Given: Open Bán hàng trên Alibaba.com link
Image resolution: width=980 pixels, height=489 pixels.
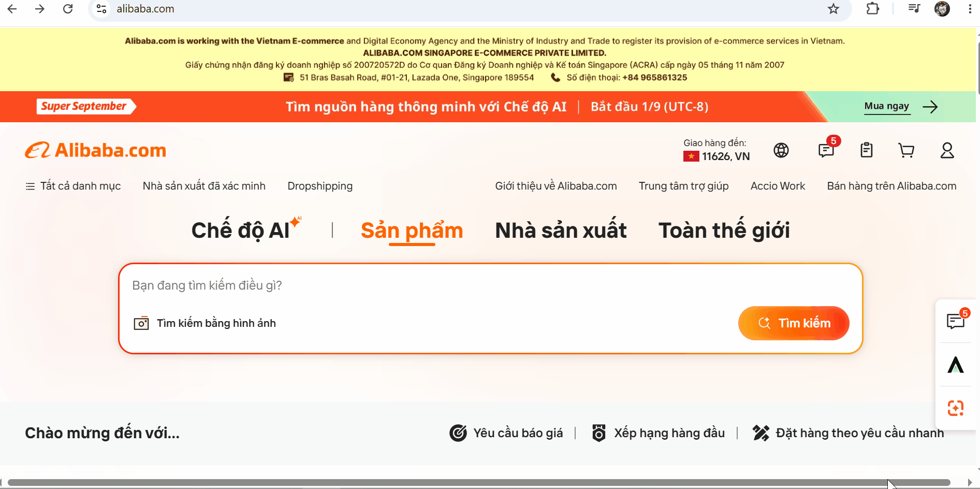Looking at the screenshot, I should tap(892, 186).
